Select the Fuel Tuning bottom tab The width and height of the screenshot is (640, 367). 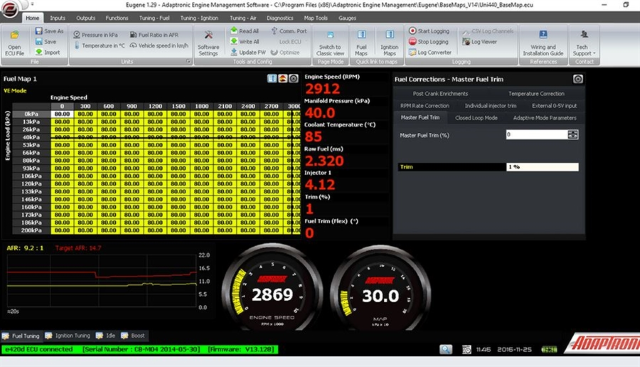click(x=21, y=336)
